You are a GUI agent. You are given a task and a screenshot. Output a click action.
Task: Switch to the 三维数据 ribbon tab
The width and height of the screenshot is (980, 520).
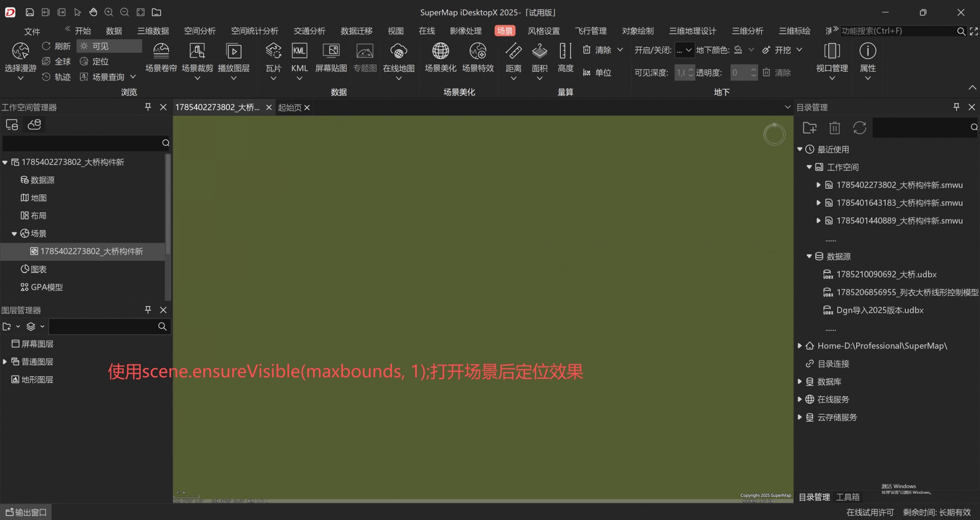pos(153,31)
